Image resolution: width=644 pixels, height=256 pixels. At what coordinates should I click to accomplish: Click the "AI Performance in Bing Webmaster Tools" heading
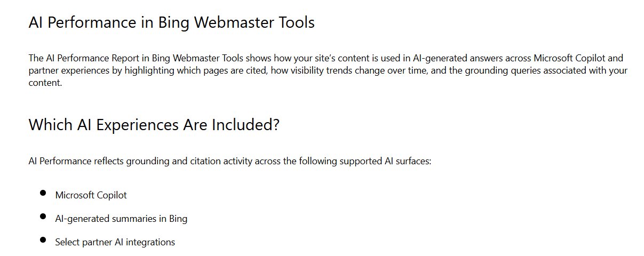(171, 23)
